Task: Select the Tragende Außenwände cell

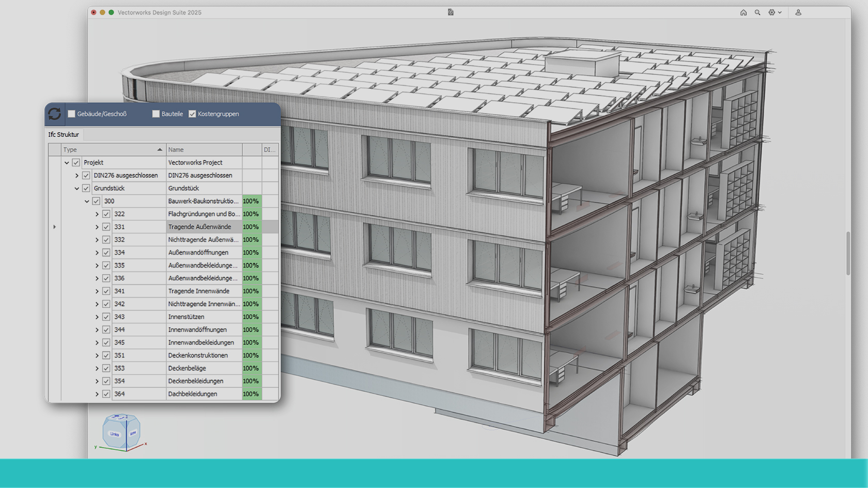Action: click(x=204, y=227)
